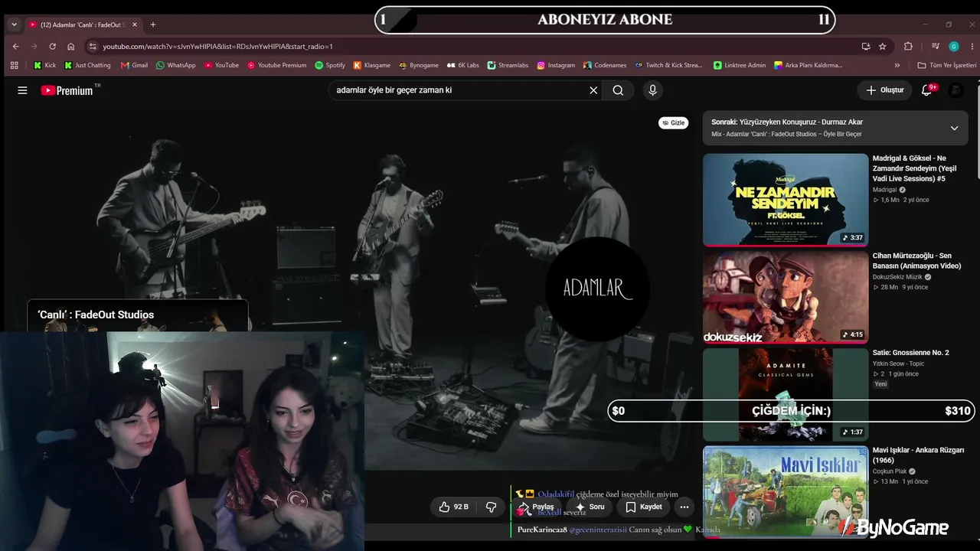Open the Extensions puzzle menu
This screenshot has height=551, width=980.
908,46
